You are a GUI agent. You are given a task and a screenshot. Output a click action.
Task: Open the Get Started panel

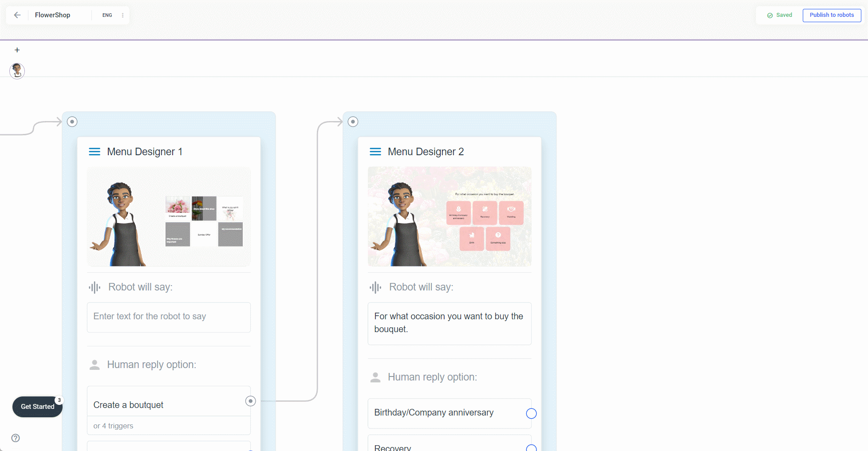[x=38, y=407]
